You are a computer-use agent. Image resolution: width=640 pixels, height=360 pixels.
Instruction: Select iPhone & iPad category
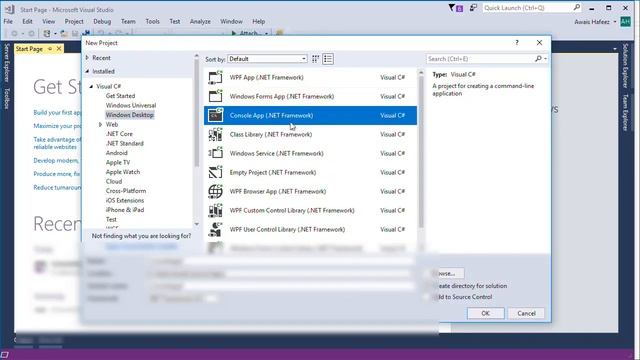pyautogui.click(x=125, y=210)
